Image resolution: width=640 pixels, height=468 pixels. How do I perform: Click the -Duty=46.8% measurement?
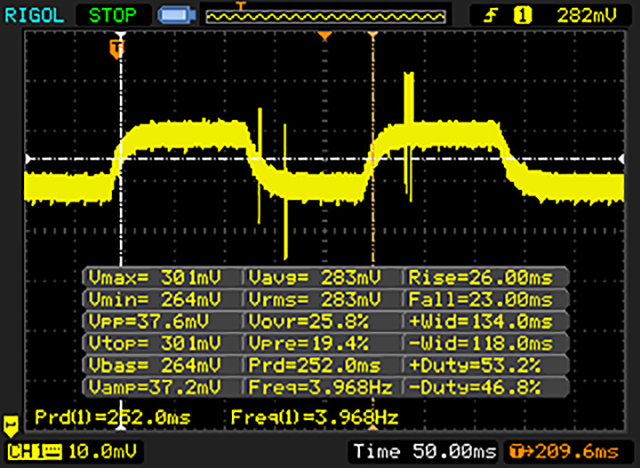point(475,387)
